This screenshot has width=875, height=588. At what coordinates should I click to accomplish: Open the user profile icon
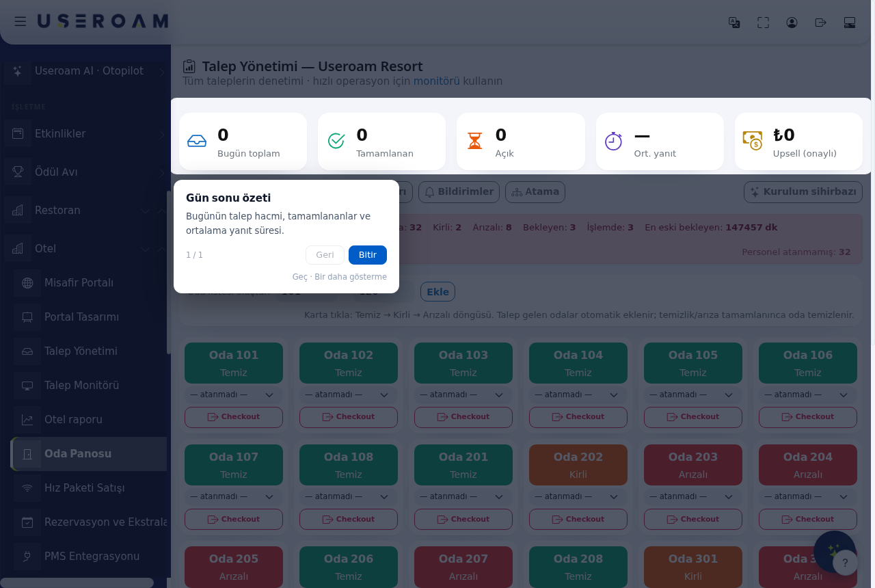click(x=792, y=23)
